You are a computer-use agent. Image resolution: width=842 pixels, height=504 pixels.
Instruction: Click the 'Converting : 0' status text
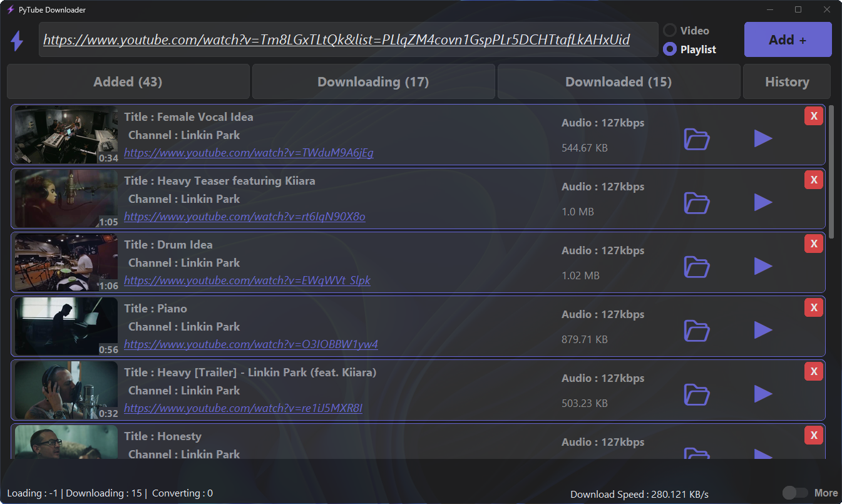click(182, 493)
